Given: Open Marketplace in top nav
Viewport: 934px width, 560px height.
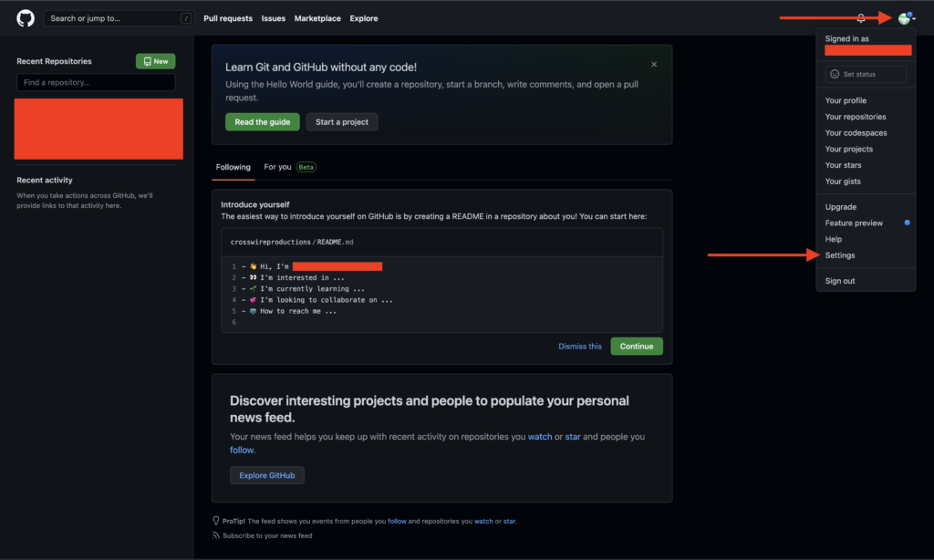Looking at the screenshot, I should click(x=317, y=18).
